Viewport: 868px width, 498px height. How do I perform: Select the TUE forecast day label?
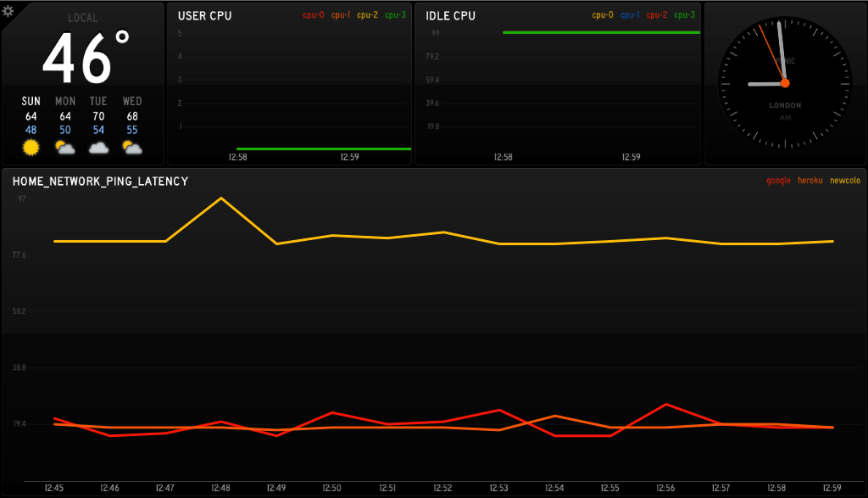click(98, 101)
